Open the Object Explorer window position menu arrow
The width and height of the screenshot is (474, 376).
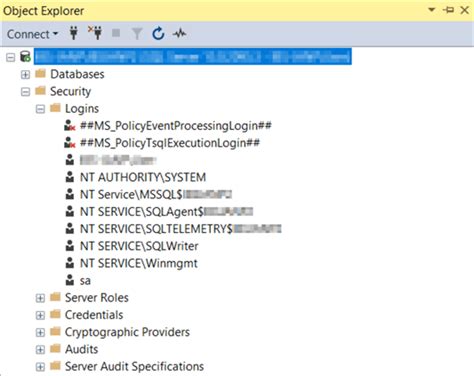coord(432,10)
